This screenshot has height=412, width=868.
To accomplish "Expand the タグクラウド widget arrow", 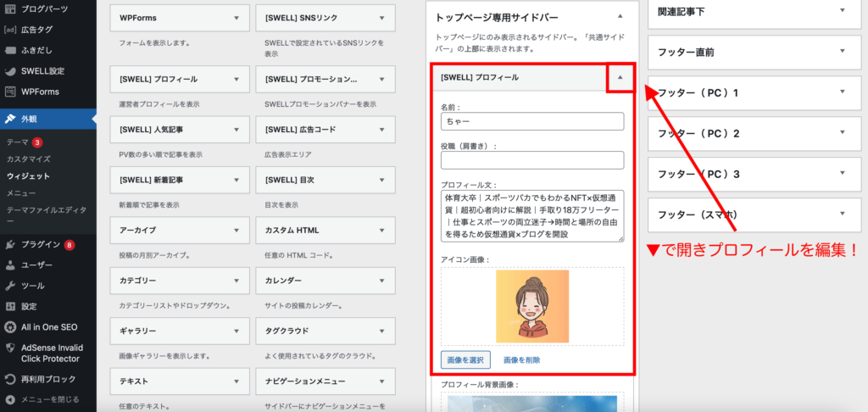I will tap(381, 331).
